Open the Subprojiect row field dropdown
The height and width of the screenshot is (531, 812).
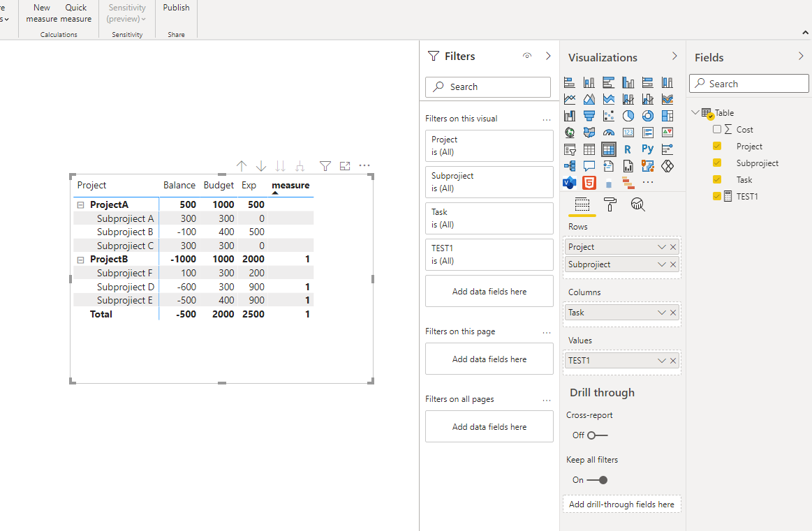pyautogui.click(x=662, y=264)
